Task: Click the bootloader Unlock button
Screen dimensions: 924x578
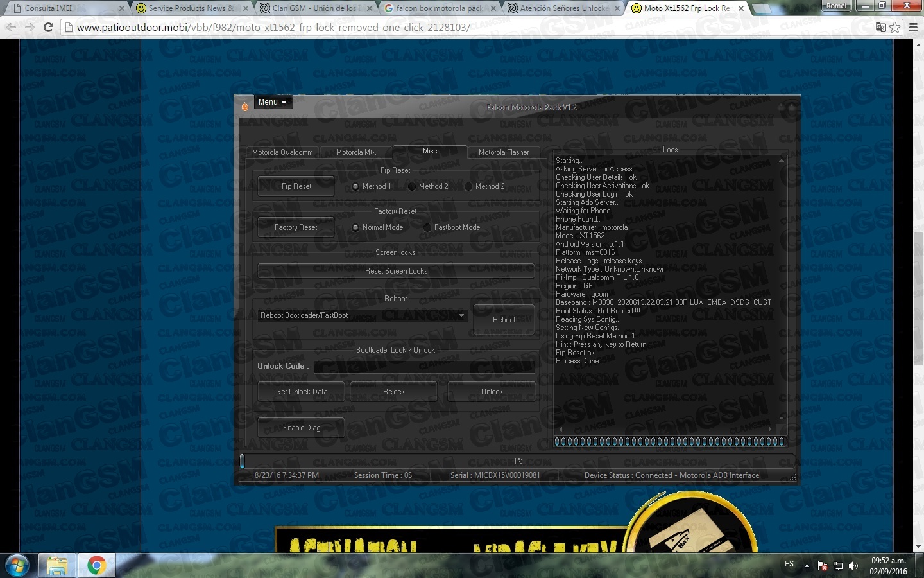Action: point(492,392)
